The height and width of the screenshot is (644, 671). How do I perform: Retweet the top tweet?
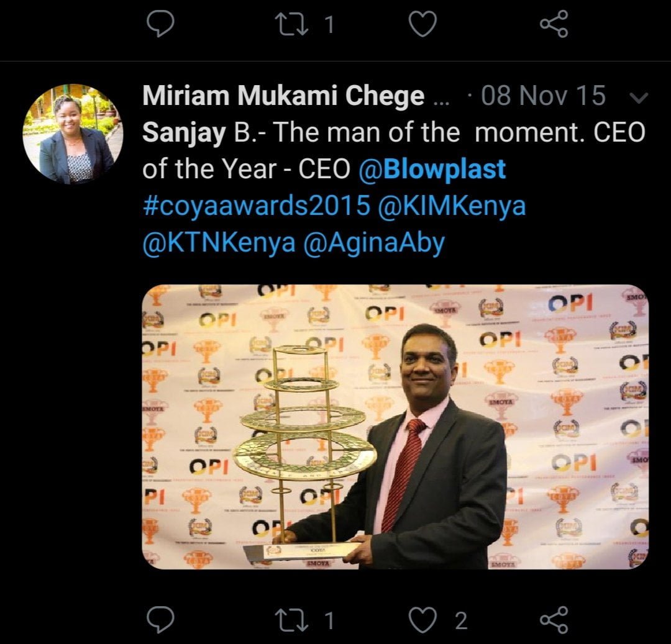coord(291,24)
